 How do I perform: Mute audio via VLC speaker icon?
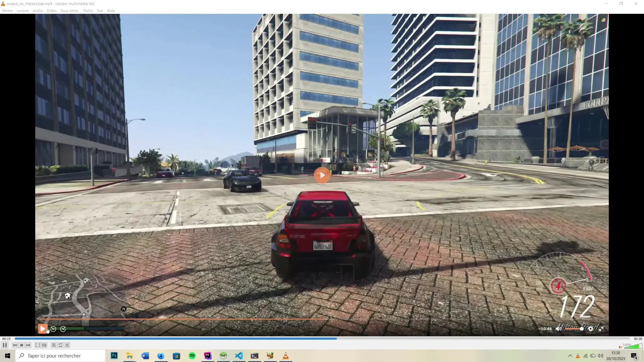[x=620, y=347]
